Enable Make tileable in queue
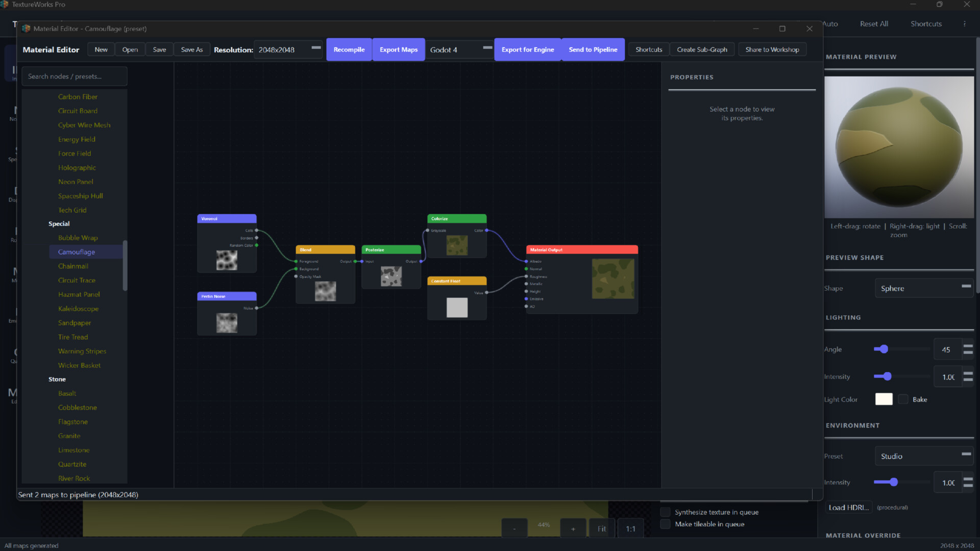 click(666, 524)
